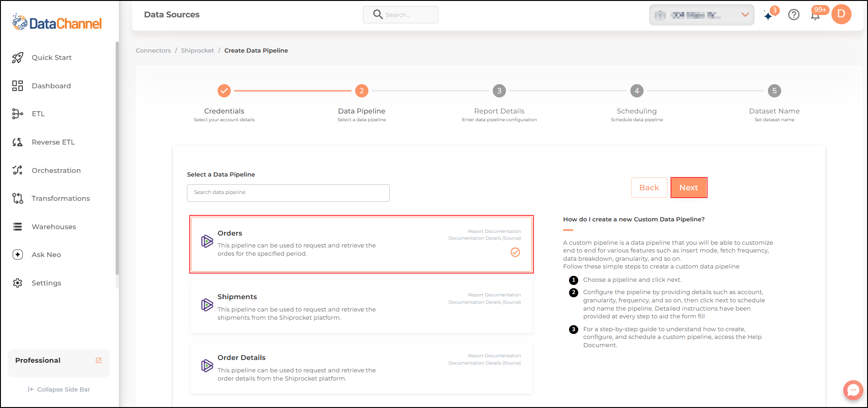Open Warehouses menu item
This screenshot has height=408, width=868.
click(x=54, y=226)
